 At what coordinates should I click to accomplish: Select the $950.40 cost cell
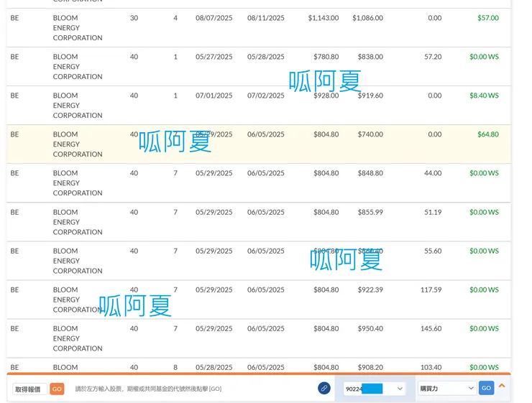(x=370, y=329)
